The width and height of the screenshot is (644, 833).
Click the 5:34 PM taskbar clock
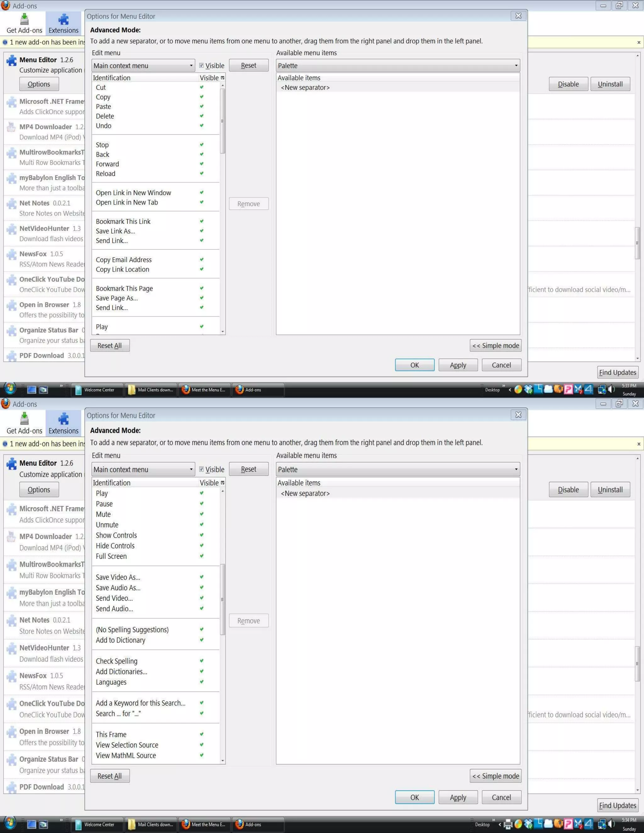pos(629,820)
